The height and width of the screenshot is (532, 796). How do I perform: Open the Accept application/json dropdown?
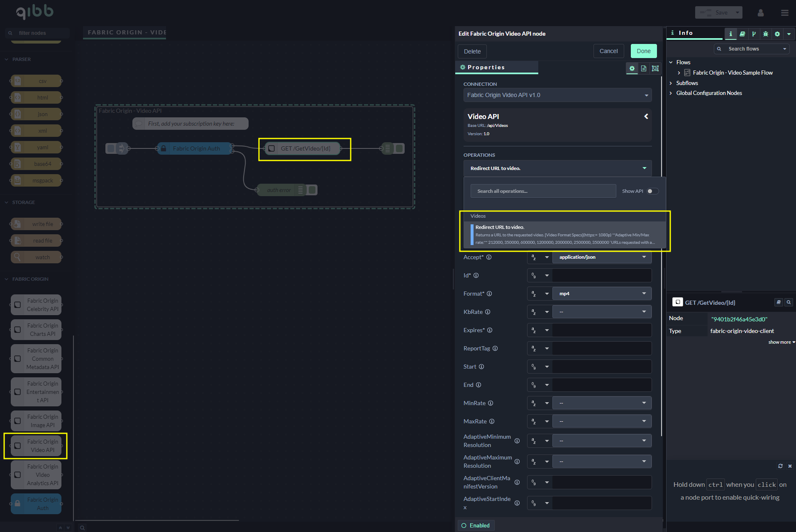(602, 257)
